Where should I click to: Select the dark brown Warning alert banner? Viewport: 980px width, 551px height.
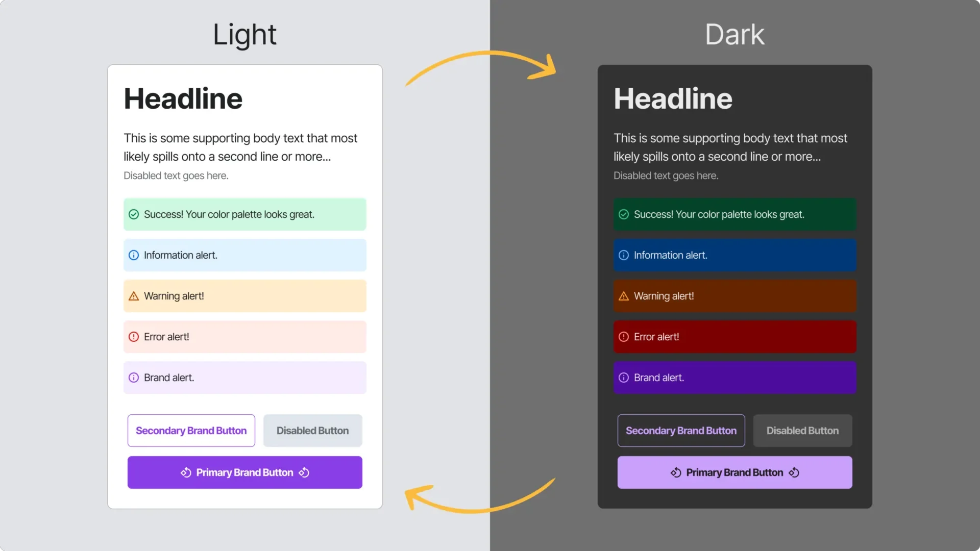point(735,296)
